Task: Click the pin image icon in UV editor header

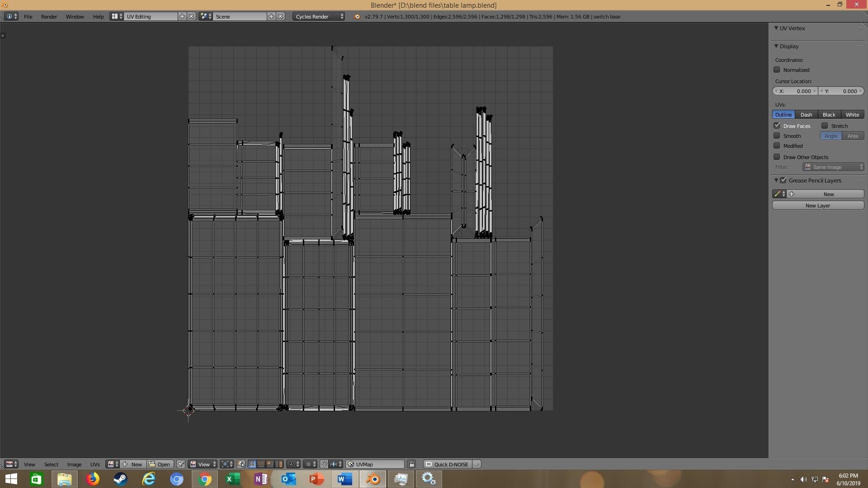Action: click(x=180, y=464)
